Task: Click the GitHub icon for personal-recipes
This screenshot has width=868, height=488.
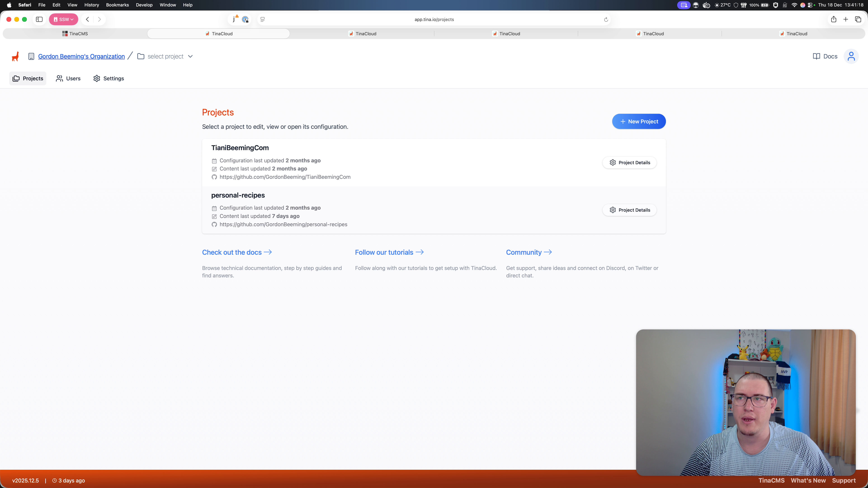Action: click(x=214, y=225)
